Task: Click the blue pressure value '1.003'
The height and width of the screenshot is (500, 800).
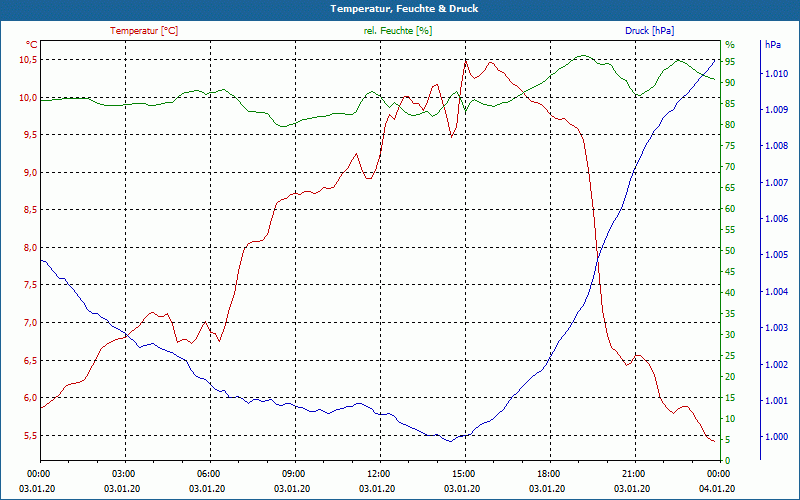Action: (x=776, y=328)
